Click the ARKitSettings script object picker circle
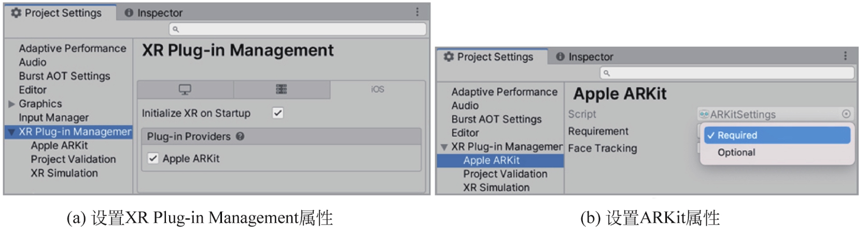 [x=846, y=114]
